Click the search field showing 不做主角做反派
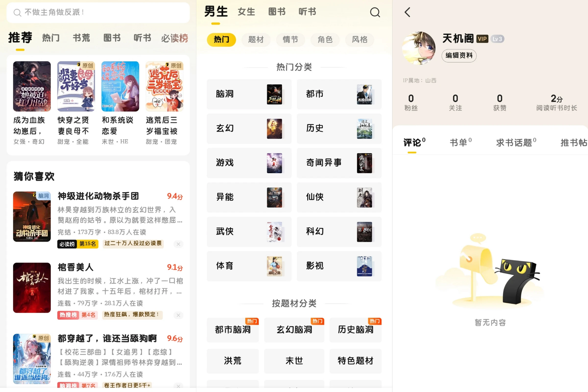The height and width of the screenshot is (392, 588). pos(98,12)
